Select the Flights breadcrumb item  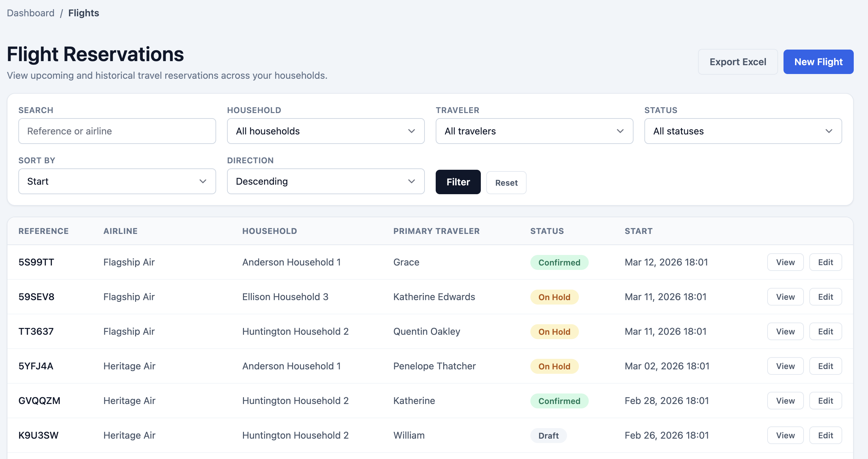point(83,13)
